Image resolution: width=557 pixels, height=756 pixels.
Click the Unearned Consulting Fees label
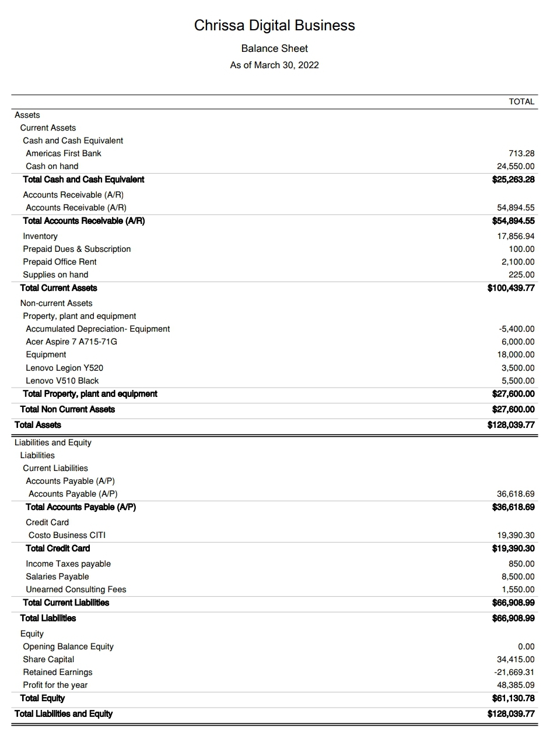(x=76, y=589)
